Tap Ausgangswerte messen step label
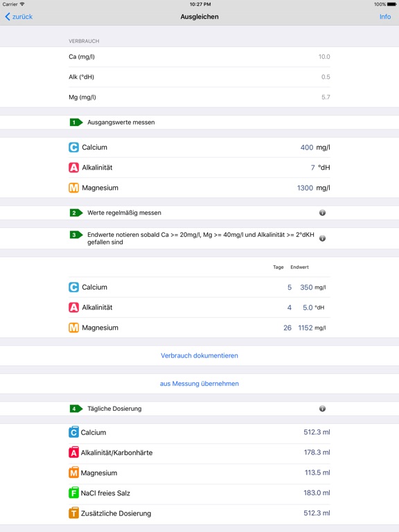Image resolution: width=399 pixels, height=532 pixels. [x=121, y=123]
